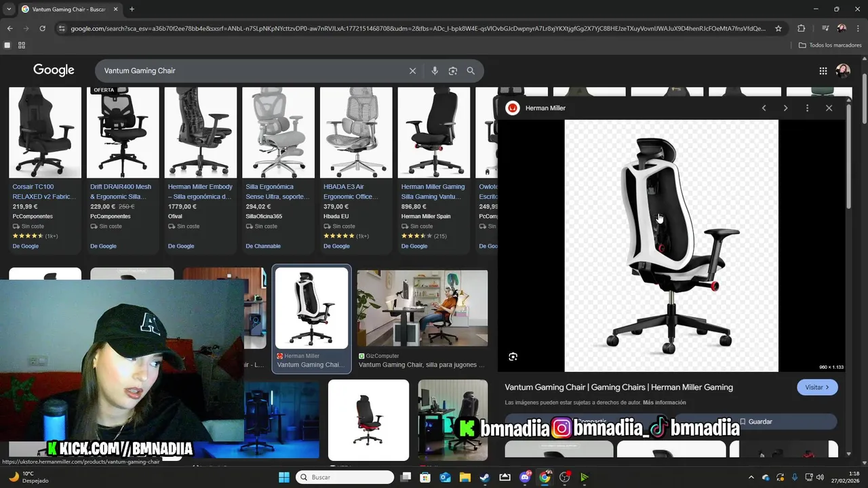Open HBADA E3 Air product card

[356, 169]
